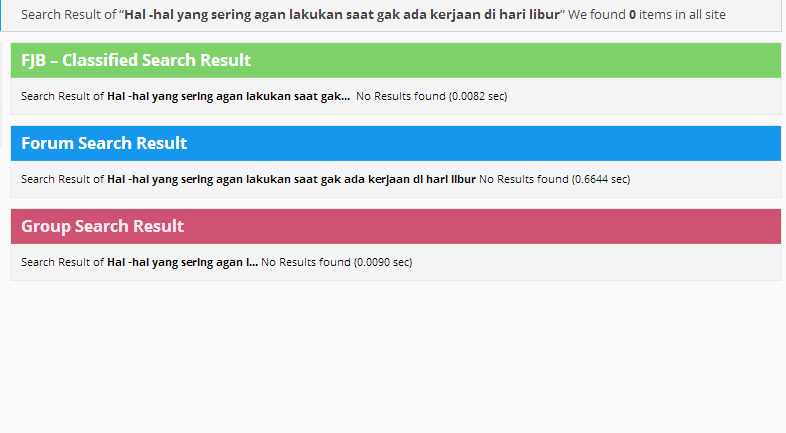
Task: Click the bold "0" item count
Action: [x=633, y=14]
